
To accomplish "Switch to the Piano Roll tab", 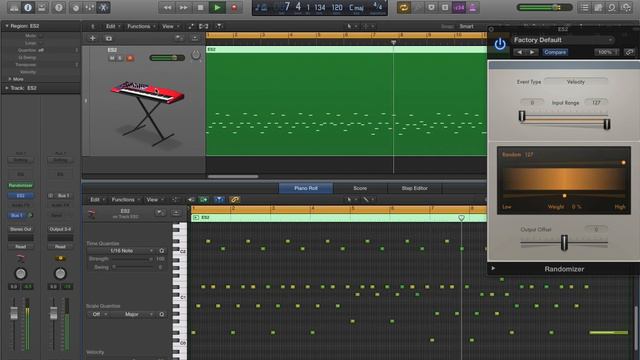I will click(306, 188).
